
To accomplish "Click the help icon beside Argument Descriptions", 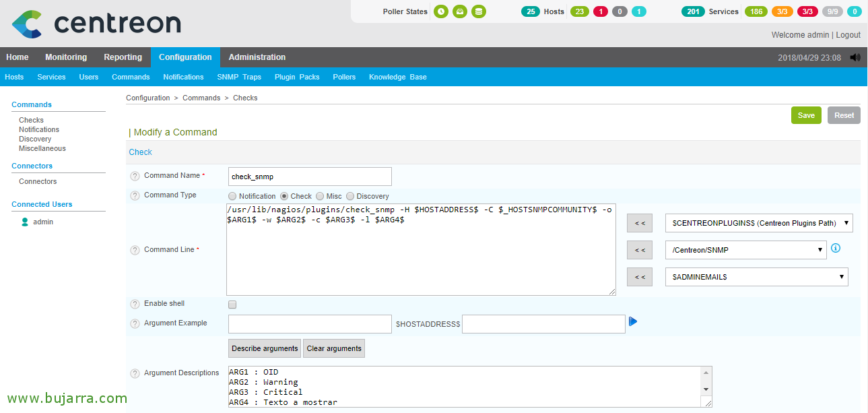I will (135, 373).
